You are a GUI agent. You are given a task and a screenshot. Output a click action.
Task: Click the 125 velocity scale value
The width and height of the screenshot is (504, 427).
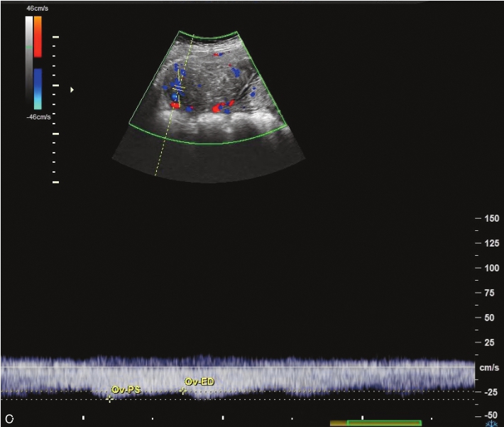pos(492,243)
